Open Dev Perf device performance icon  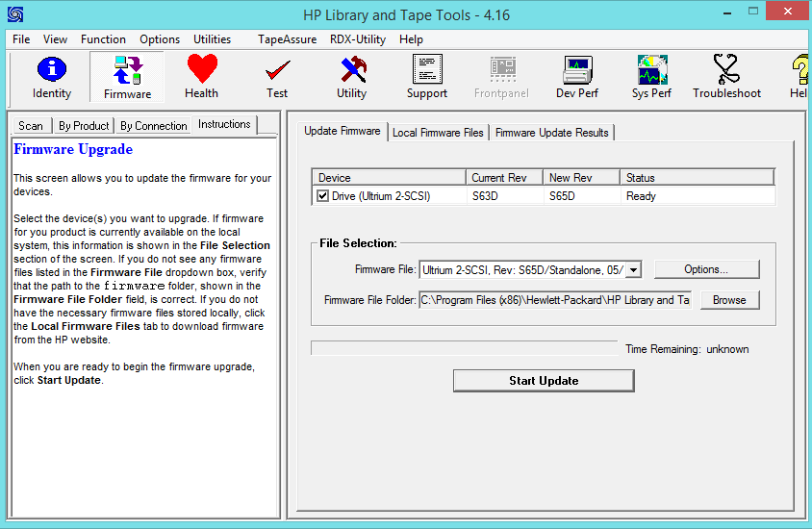[x=577, y=78]
